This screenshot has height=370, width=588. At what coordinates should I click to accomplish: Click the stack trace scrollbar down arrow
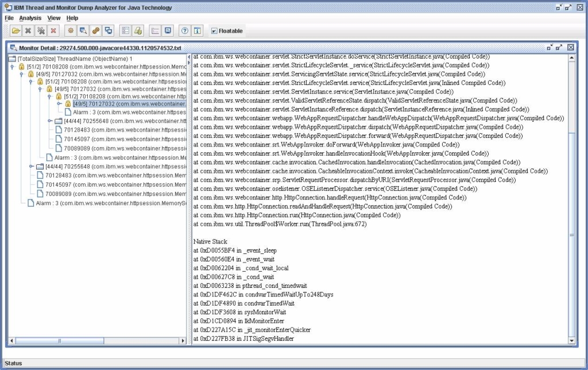[571, 341]
